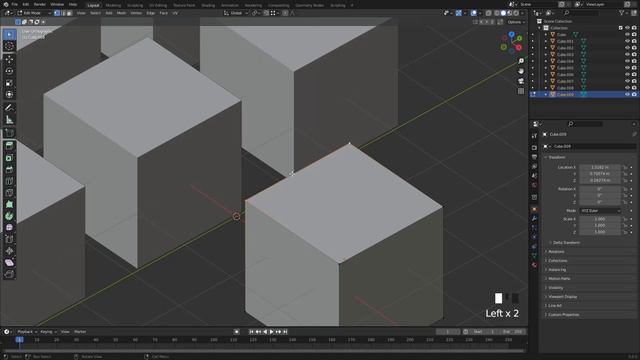Select the Scale tool

click(9, 83)
